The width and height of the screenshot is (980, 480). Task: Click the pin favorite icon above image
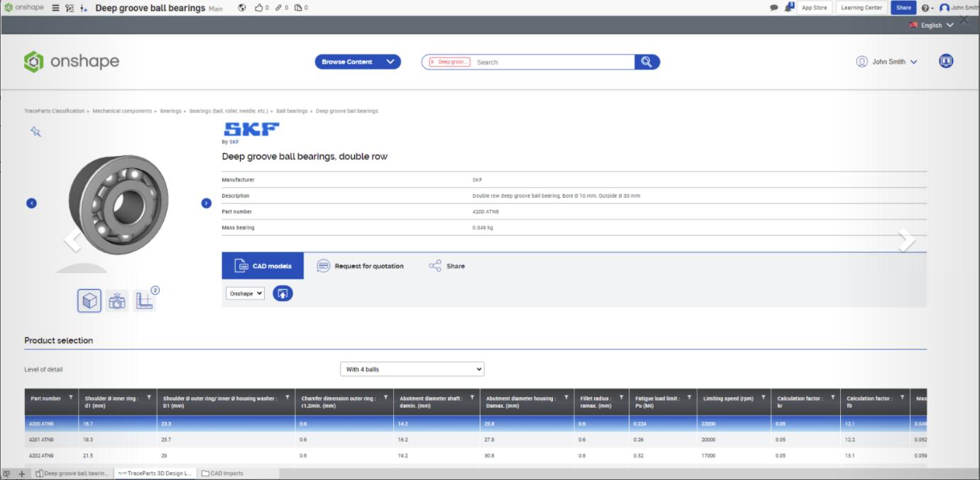(35, 131)
